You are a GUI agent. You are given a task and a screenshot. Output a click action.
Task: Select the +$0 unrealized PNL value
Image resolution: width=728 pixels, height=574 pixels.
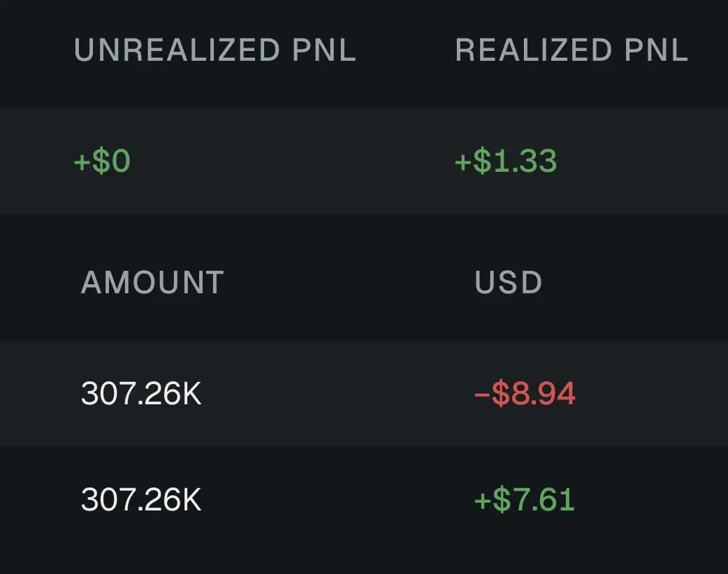click(102, 161)
